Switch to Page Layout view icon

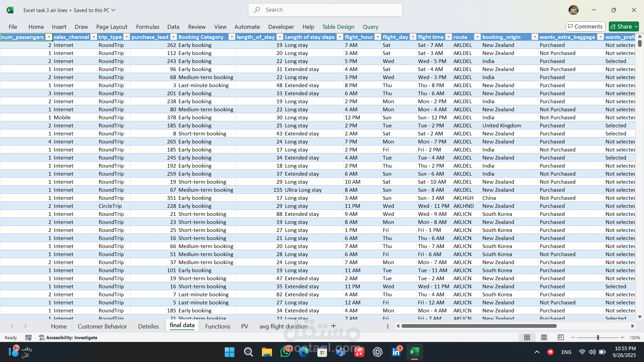coord(544,338)
